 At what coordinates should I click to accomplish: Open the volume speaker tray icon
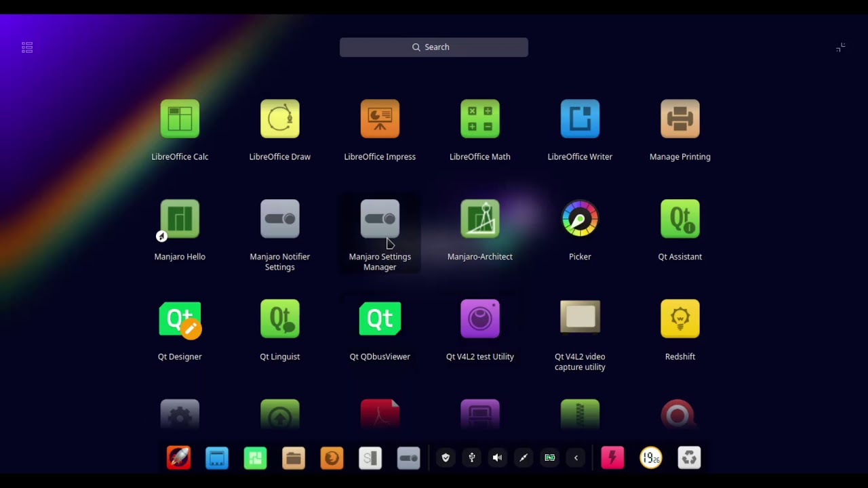pyautogui.click(x=498, y=457)
